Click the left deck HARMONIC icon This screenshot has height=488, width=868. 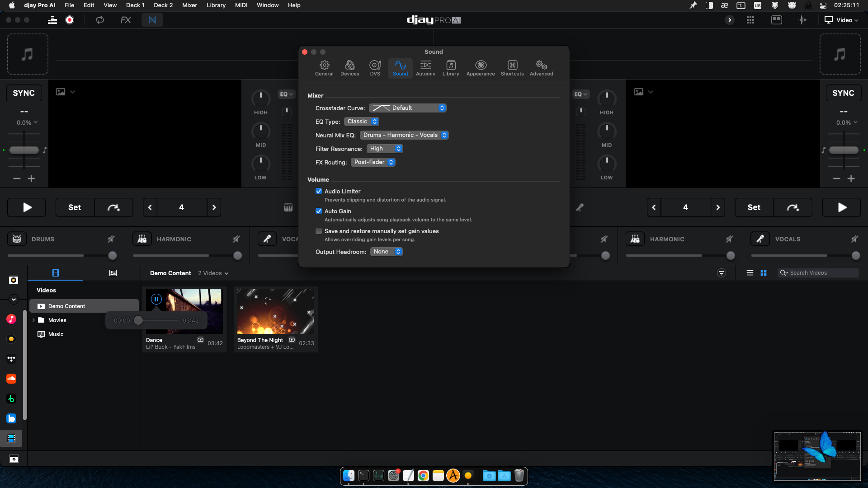tap(142, 239)
